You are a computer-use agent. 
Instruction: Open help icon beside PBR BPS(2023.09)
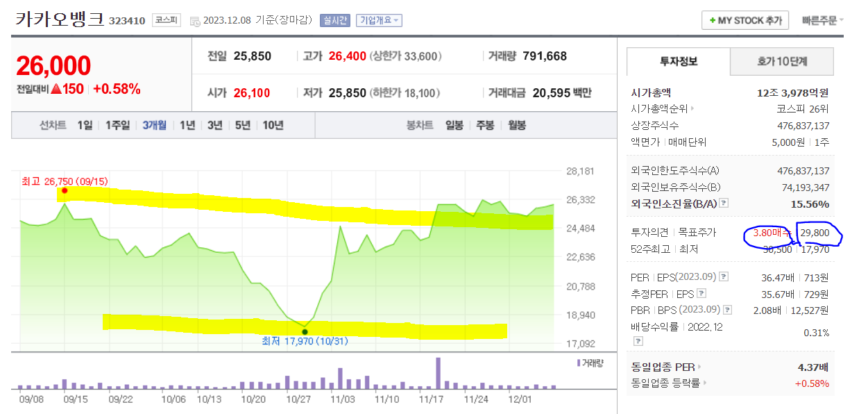[x=727, y=310]
